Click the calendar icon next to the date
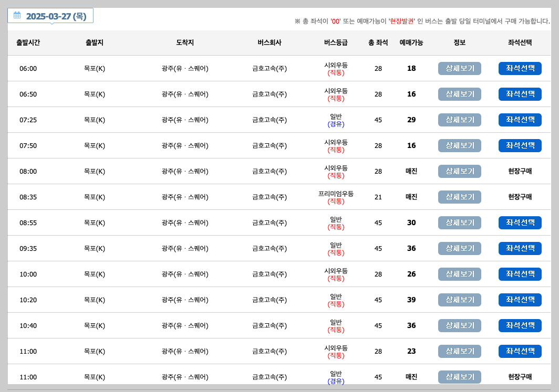 16,15
